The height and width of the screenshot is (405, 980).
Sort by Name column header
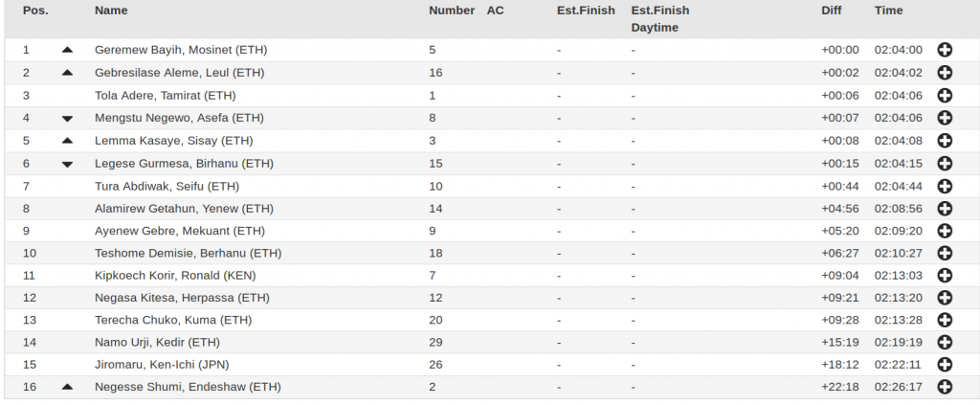click(111, 11)
